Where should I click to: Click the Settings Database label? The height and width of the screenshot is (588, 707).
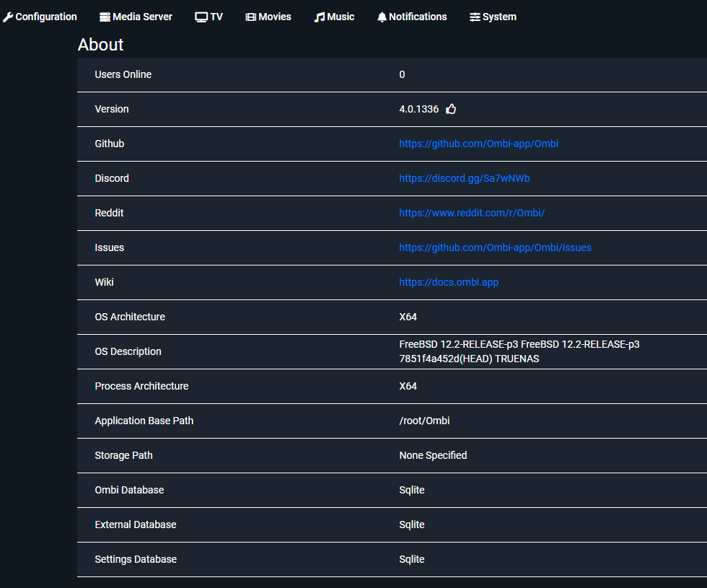coord(136,559)
